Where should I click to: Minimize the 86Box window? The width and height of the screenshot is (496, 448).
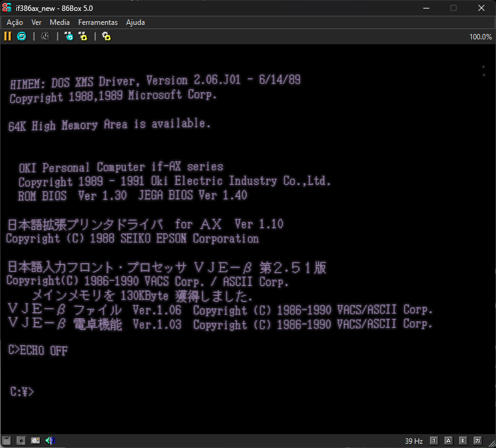tap(426, 8)
